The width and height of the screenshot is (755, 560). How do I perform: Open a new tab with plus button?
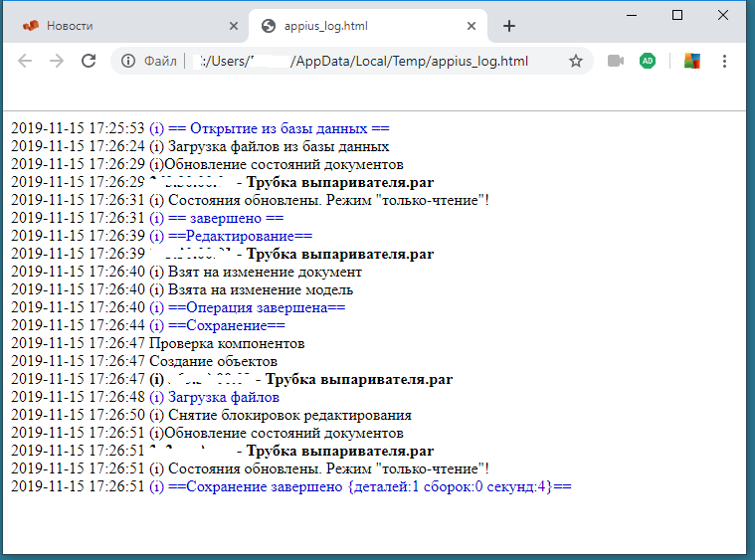509,26
